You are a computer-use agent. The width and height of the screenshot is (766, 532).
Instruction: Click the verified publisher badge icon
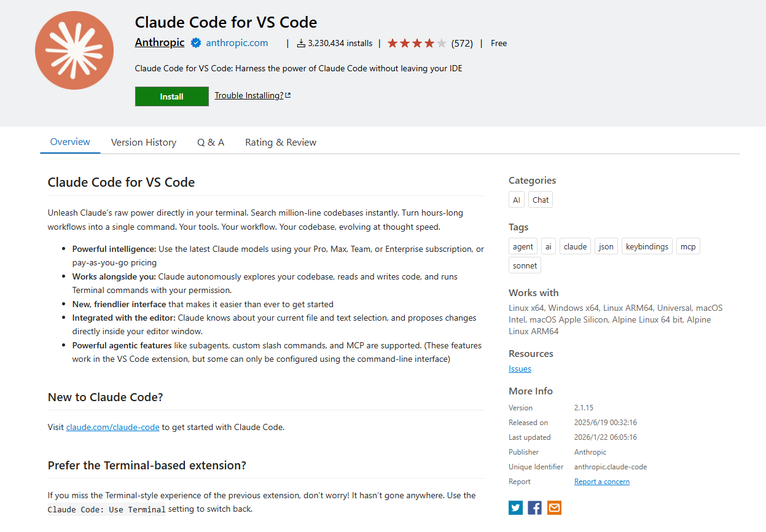[x=196, y=43]
